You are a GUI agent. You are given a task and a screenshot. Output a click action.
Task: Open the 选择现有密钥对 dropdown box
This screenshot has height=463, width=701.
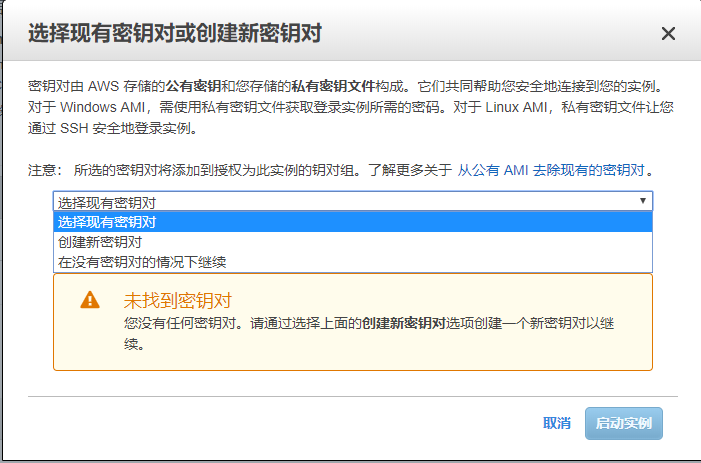(x=353, y=202)
